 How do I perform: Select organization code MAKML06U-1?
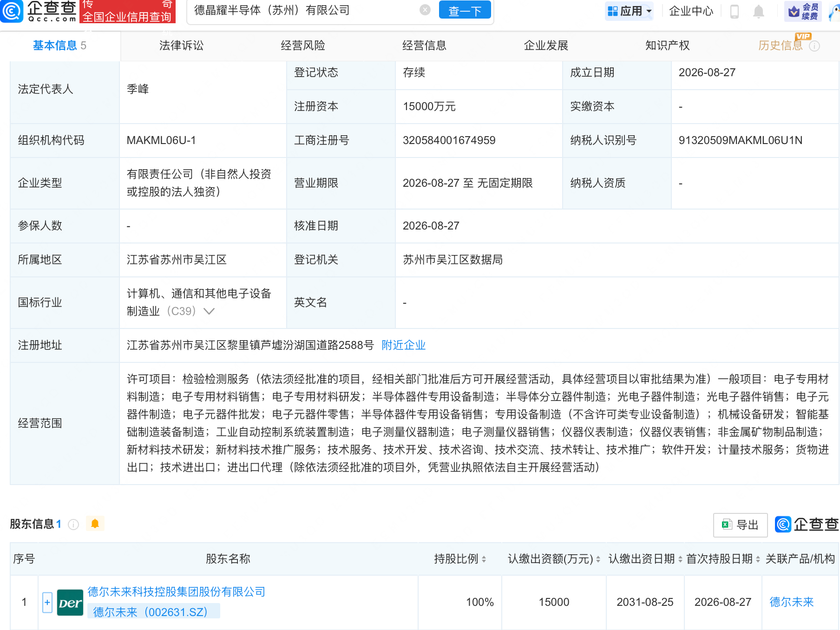[x=161, y=140]
